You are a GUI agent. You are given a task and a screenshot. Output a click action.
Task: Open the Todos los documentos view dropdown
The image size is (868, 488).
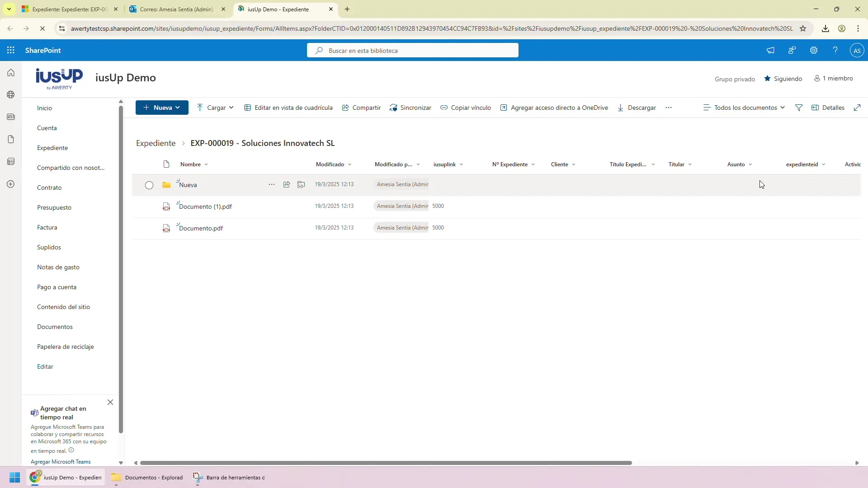pos(744,108)
